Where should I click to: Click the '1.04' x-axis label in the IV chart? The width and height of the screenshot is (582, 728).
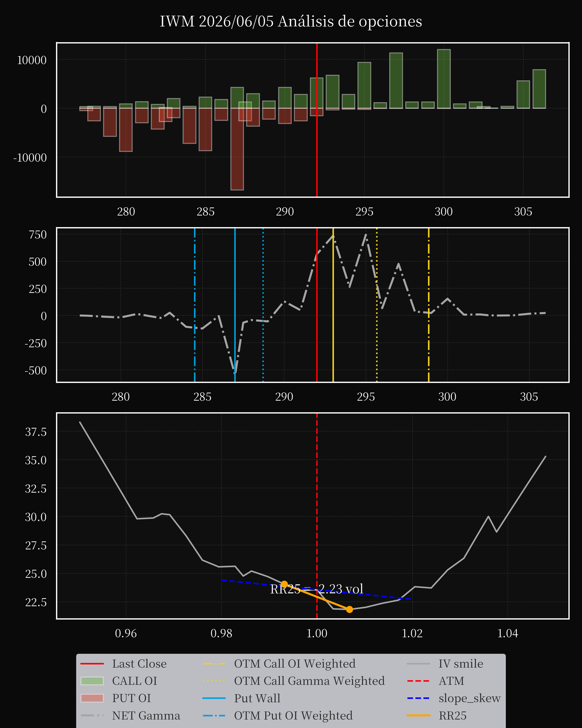pos(508,633)
